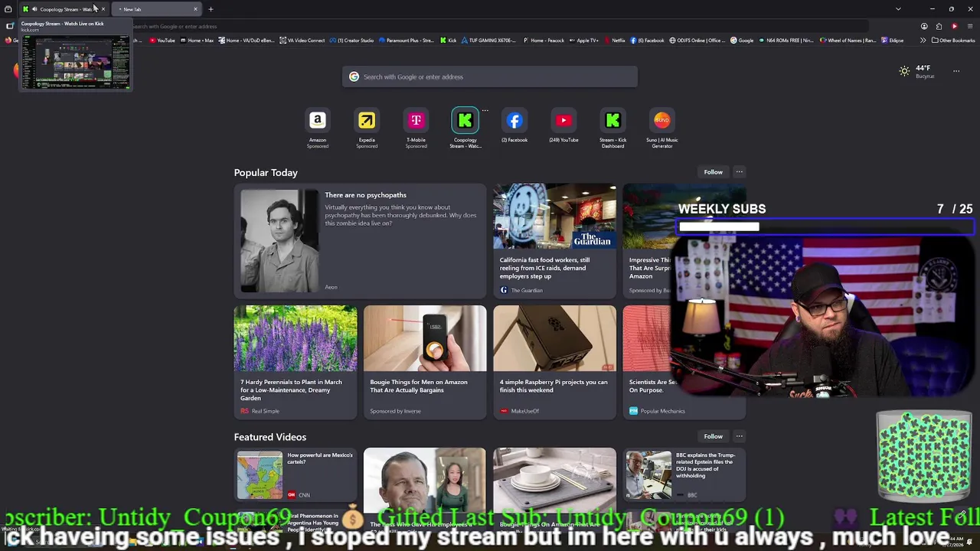This screenshot has height=551, width=980.
Task: Open 'How powerful are Mexico's cartels?' video
Action: pos(296,476)
